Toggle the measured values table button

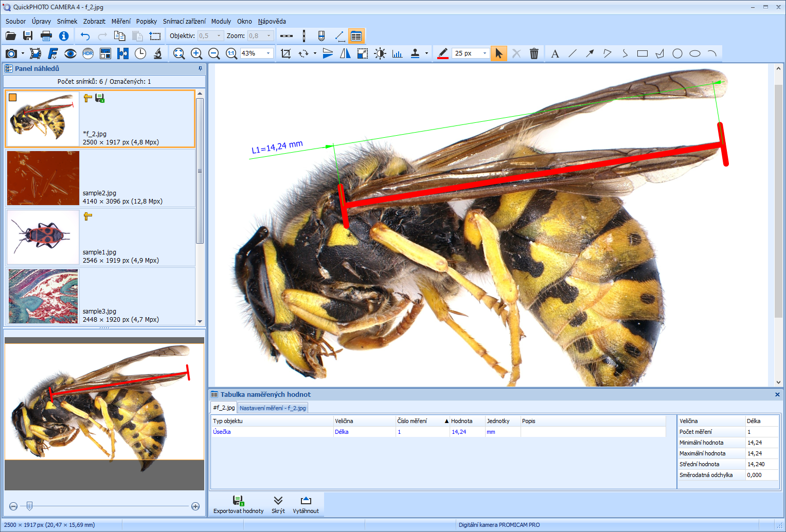pos(356,36)
